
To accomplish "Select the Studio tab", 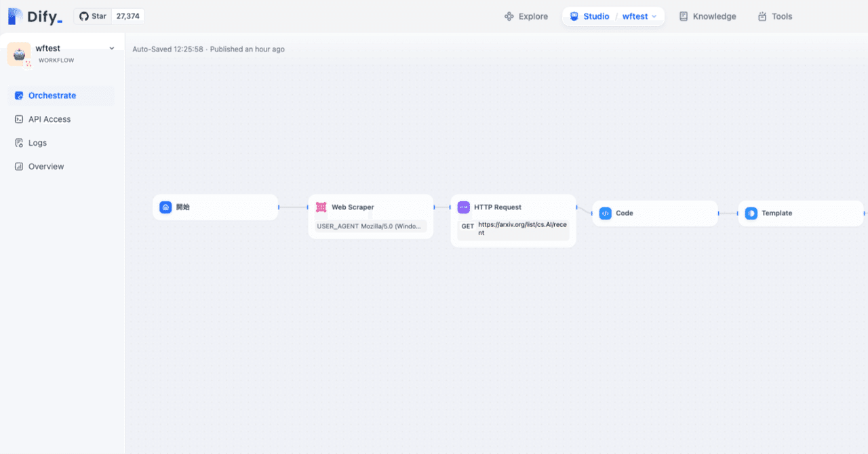I will (589, 16).
